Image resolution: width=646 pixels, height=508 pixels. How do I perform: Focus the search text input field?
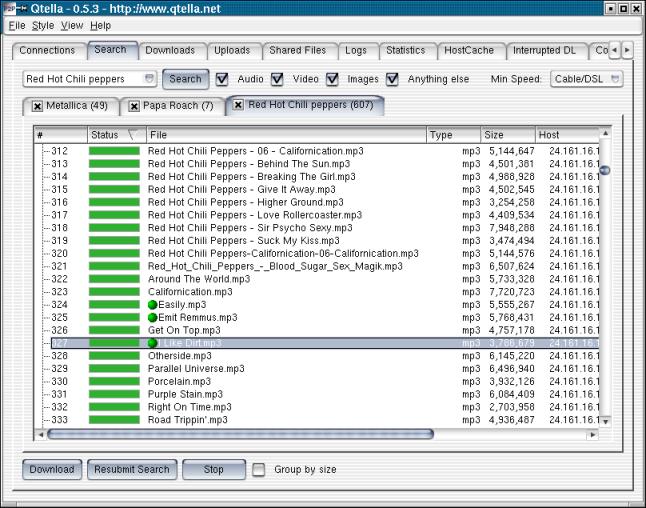[84, 79]
